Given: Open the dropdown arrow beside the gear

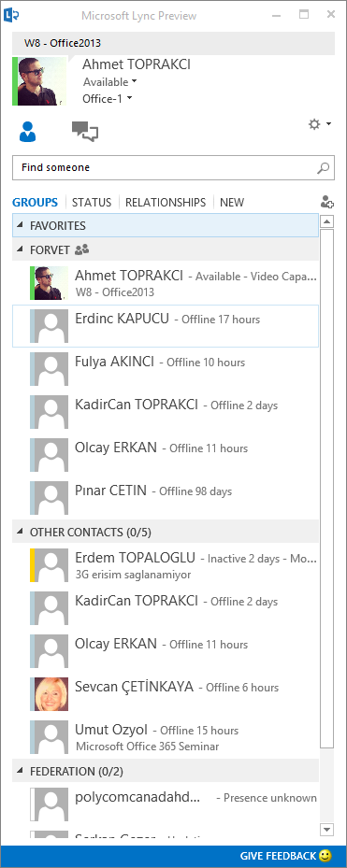Looking at the screenshot, I should 328,124.
